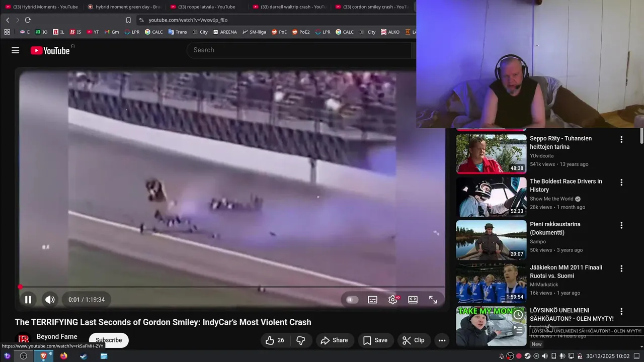This screenshot has width=644, height=362.
Task: Add TAKE MY MONEY video to Watch later
Action: point(518,315)
